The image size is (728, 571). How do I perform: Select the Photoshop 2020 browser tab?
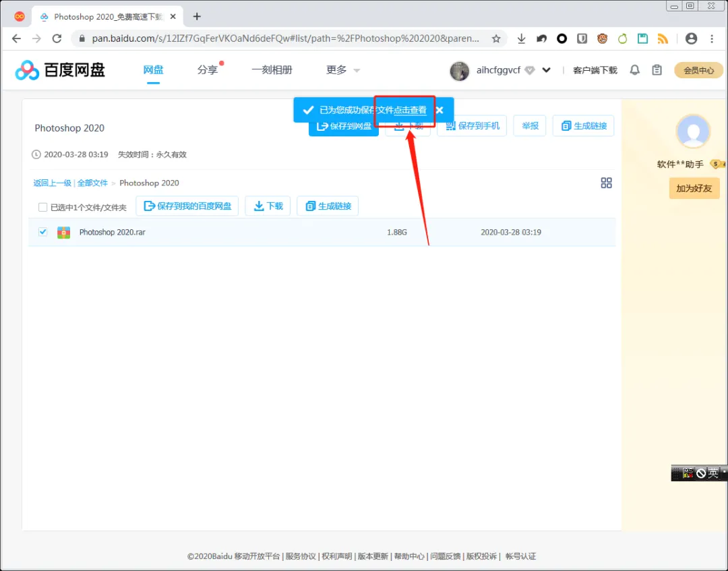108,17
